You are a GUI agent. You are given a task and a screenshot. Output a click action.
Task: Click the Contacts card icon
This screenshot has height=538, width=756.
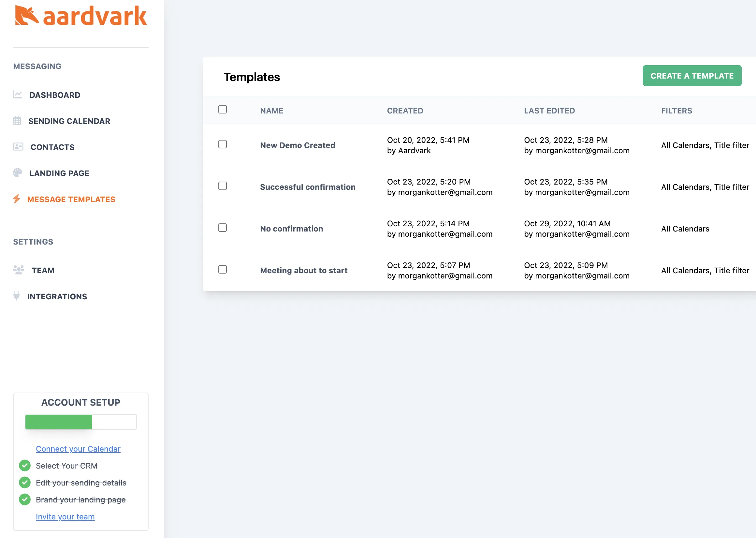[18, 147]
